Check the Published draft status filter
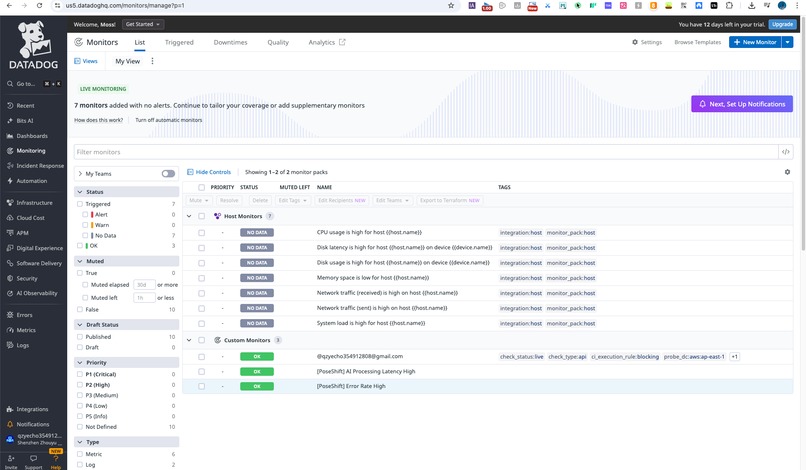 (x=80, y=337)
